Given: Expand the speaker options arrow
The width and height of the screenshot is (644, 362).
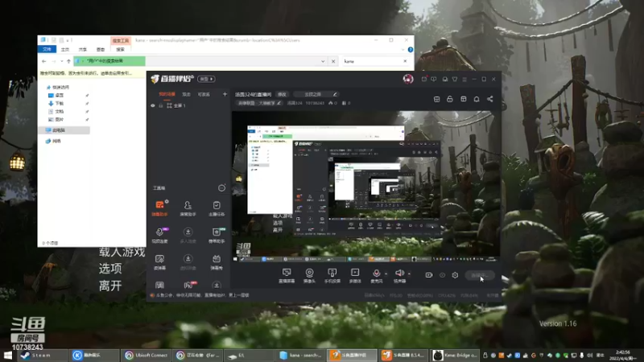Looking at the screenshot, I should click(x=409, y=274).
